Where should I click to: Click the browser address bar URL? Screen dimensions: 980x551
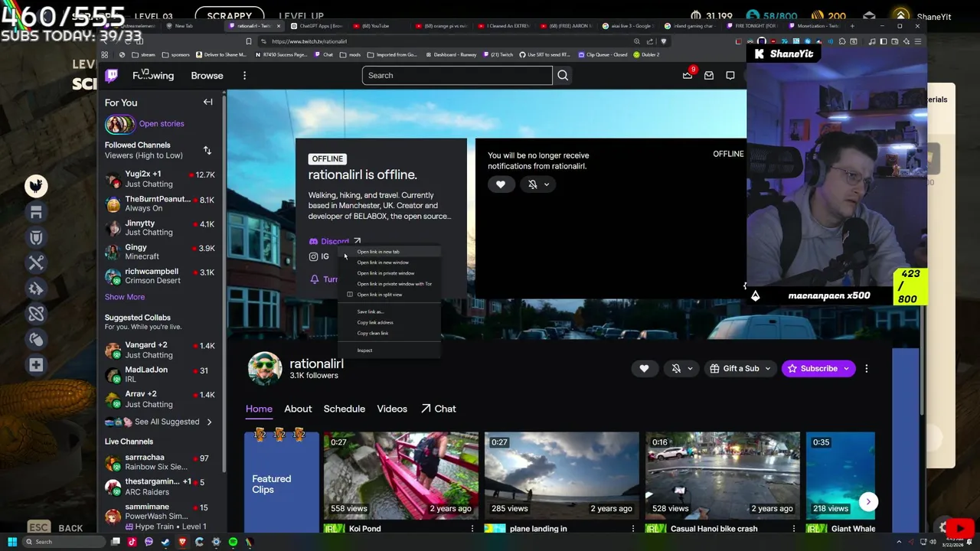pyautogui.click(x=309, y=41)
